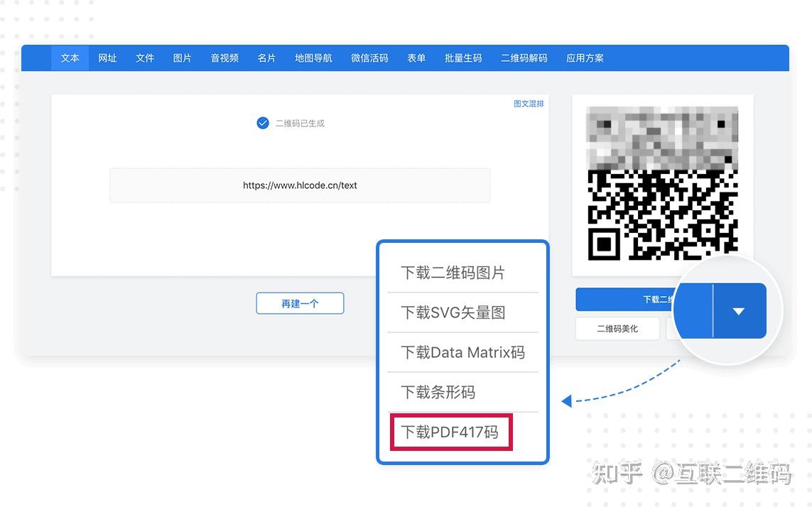
Task: Expand the download options dropdown arrow
Action: pyautogui.click(x=739, y=310)
